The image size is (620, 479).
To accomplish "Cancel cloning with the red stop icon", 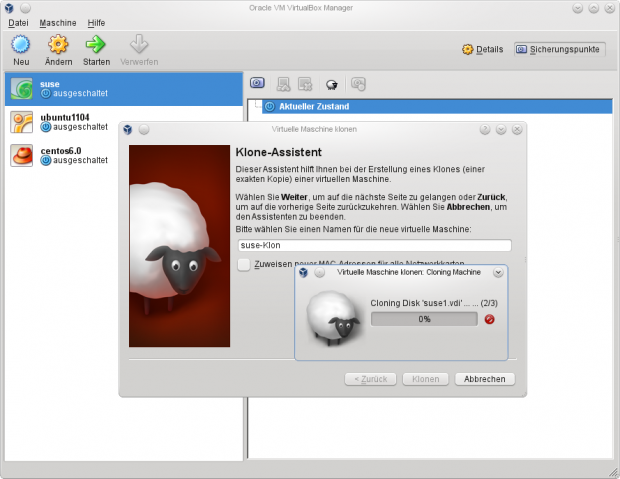I will coord(489,319).
